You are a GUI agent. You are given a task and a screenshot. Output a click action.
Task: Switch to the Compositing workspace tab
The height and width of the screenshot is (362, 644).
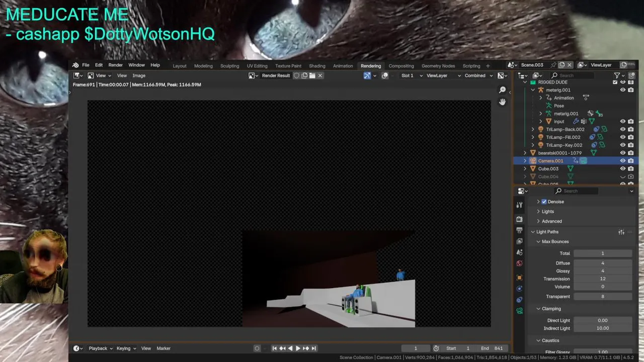401,66
